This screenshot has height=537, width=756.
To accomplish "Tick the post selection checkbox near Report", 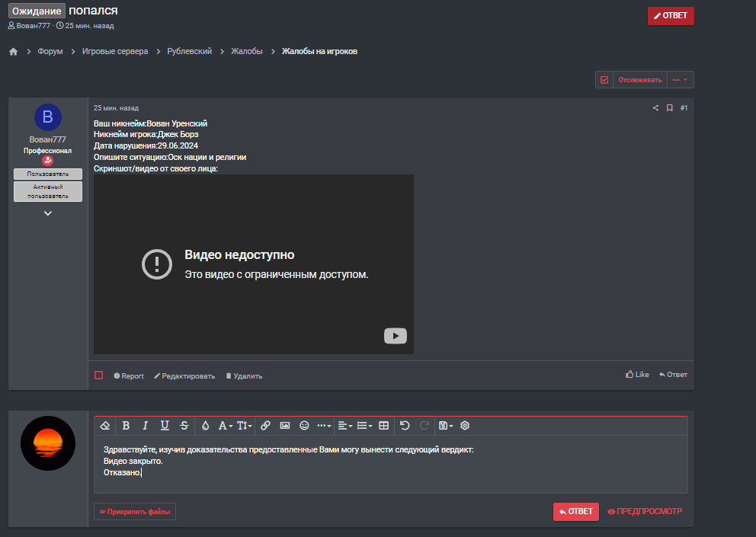I will (x=99, y=376).
